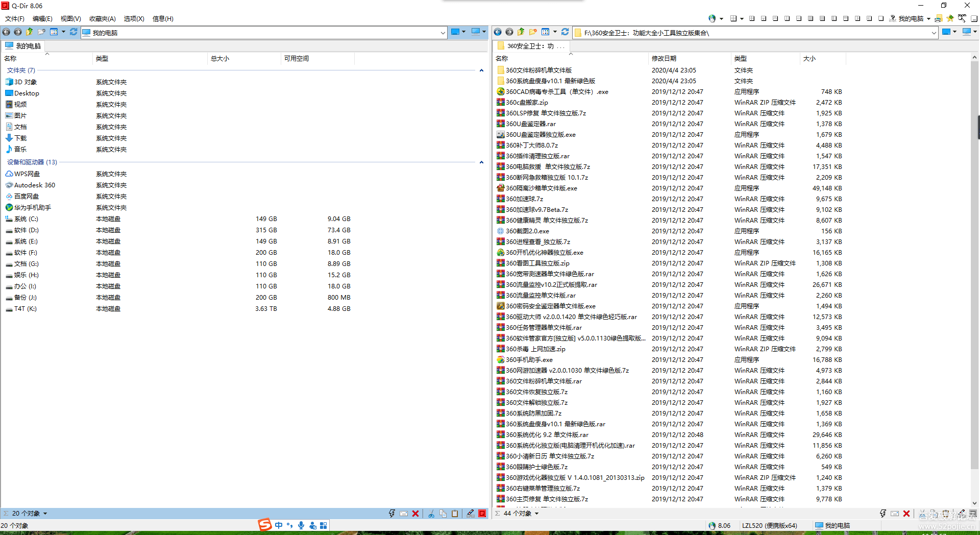The image size is (980, 535).
Task: Sort right pane by 类型 column header
Action: tap(765, 58)
